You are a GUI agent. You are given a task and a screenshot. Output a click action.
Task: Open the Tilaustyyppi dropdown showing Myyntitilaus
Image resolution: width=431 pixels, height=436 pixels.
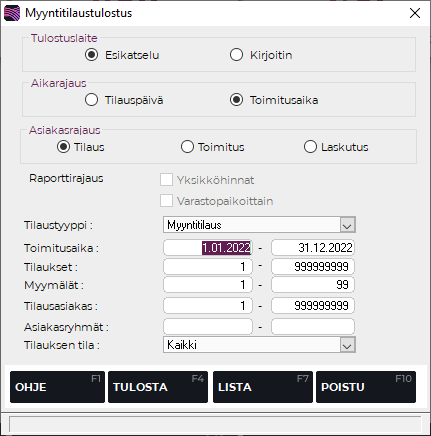pos(259,225)
